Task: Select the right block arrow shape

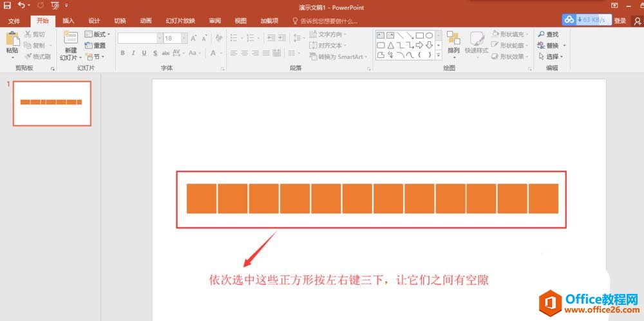Action: (x=419, y=45)
